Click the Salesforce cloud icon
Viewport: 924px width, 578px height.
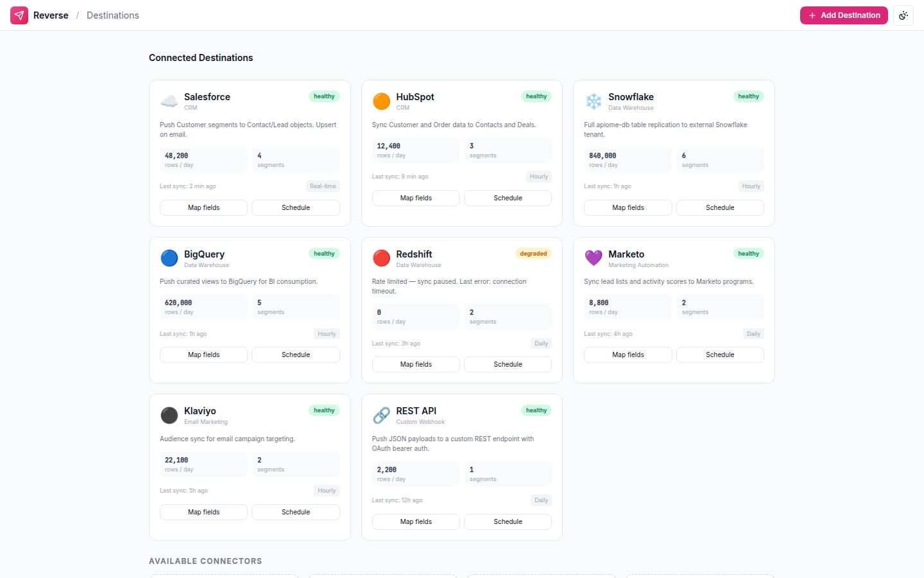pos(169,101)
